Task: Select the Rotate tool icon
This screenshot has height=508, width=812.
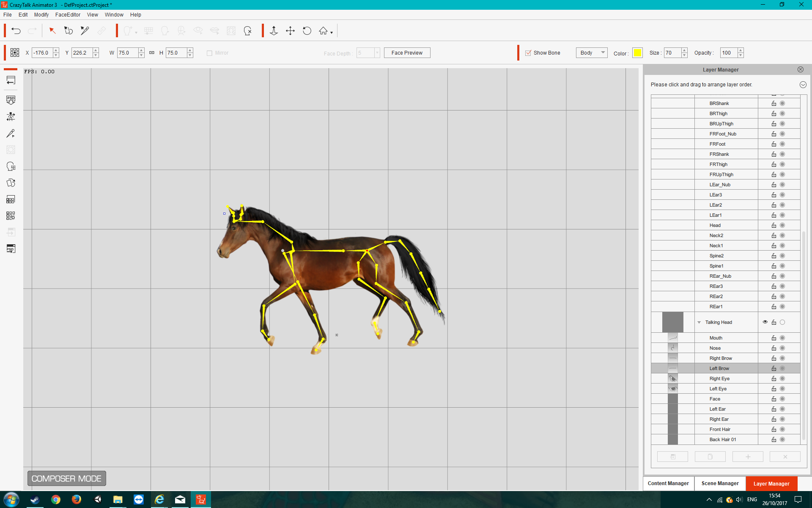Action: coord(307,30)
